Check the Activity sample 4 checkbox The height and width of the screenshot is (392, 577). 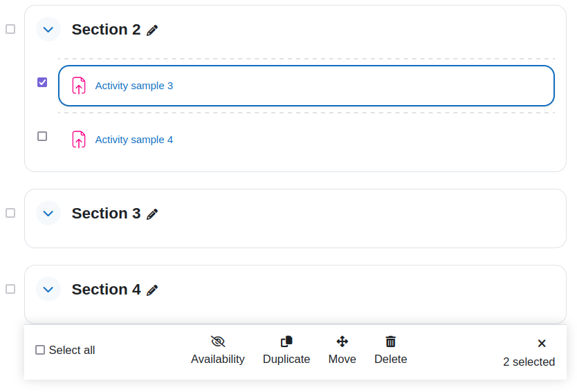point(42,136)
